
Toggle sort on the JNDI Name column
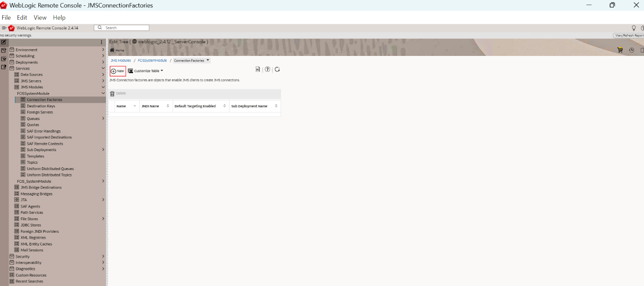click(x=168, y=106)
